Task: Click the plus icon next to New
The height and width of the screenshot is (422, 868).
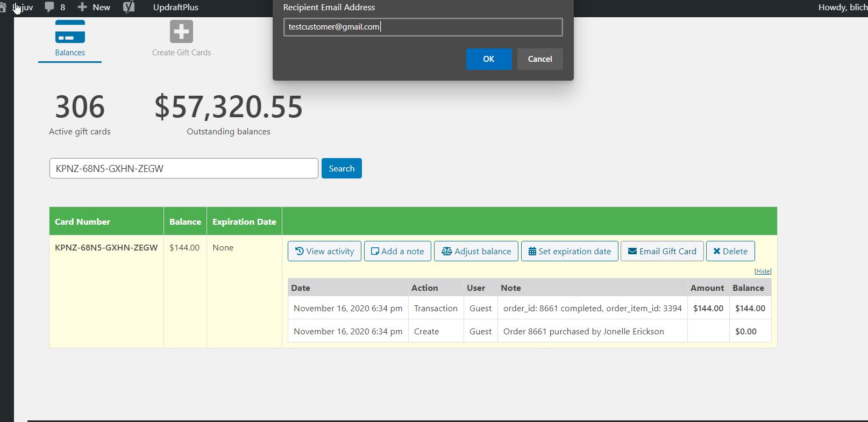Action: 82,7
